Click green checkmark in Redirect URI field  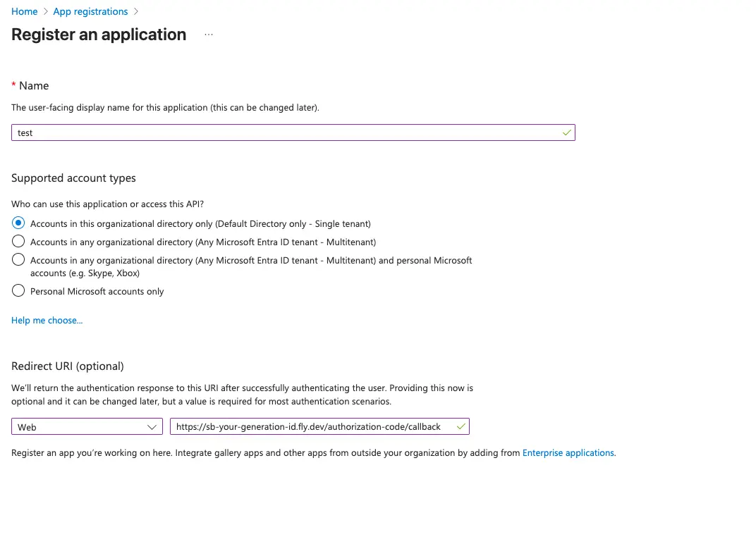click(461, 427)
